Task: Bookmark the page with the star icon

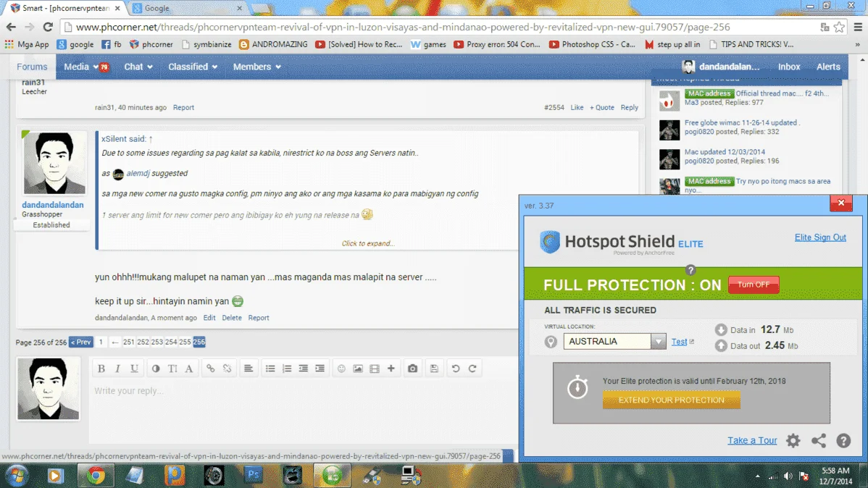Action: point(840,27)
